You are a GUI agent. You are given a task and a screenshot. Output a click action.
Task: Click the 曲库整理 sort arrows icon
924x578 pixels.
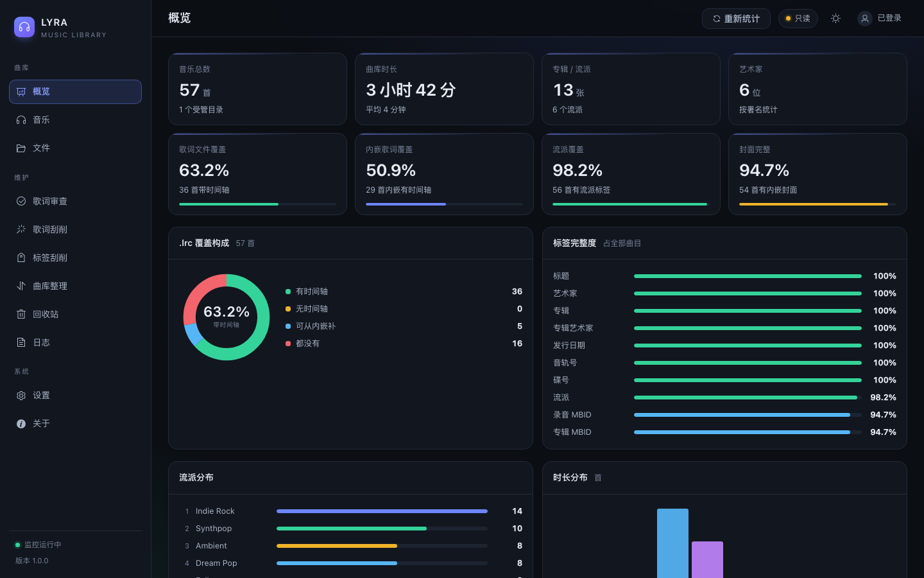21,286
